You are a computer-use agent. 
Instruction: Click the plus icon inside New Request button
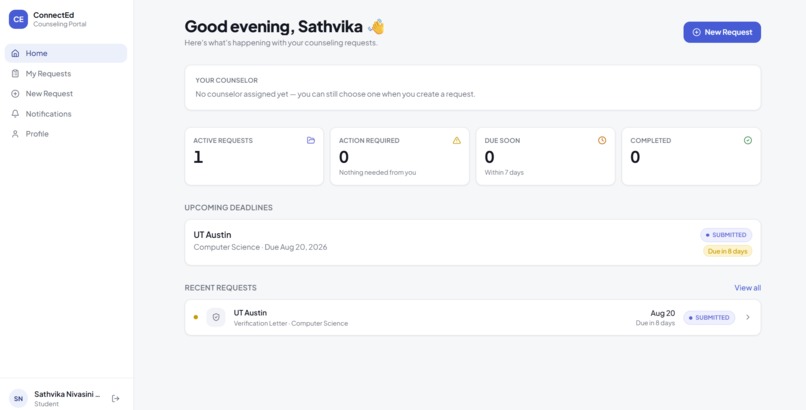(697, 32)
